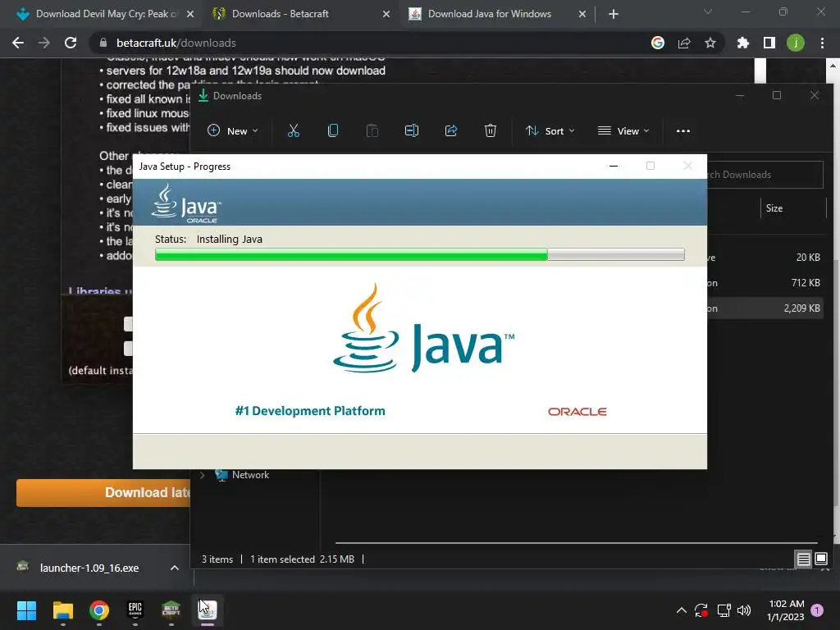The image size is (840, 630).
Task: Close the Downloads - Betacraft tab
Action: 386,15
